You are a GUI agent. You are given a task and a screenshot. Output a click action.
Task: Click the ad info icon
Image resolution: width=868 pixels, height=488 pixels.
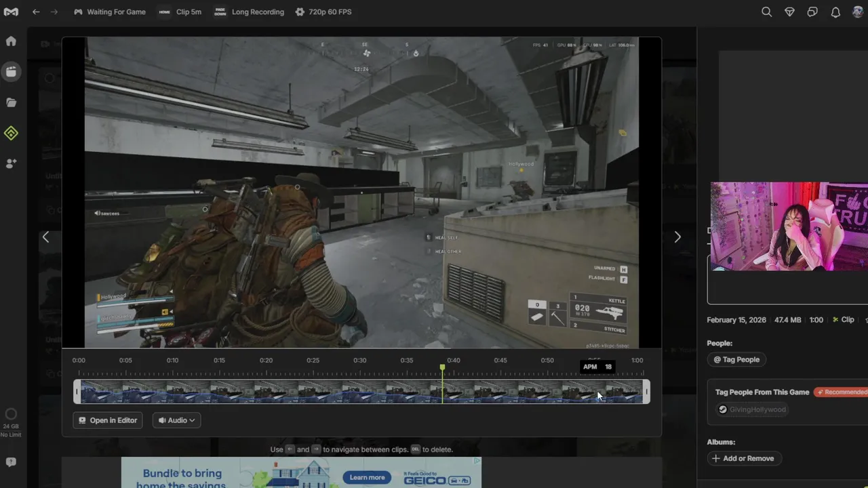477,461
